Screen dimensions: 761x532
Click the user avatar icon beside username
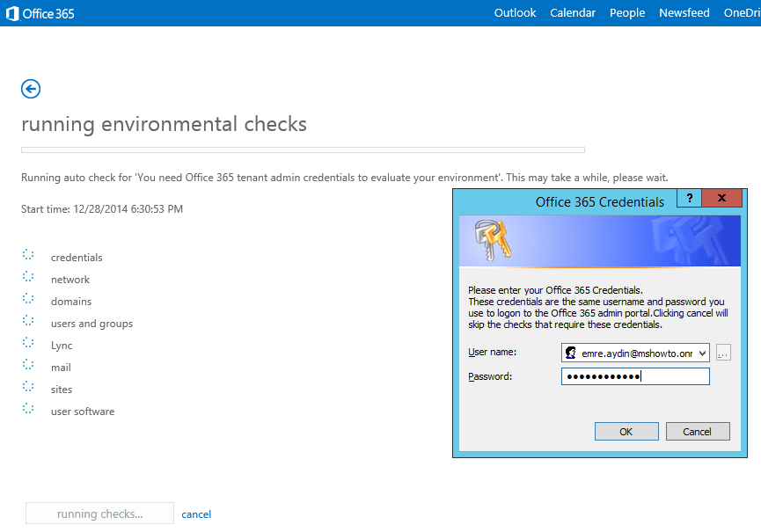pyautogui.click(x=571, y=353)
